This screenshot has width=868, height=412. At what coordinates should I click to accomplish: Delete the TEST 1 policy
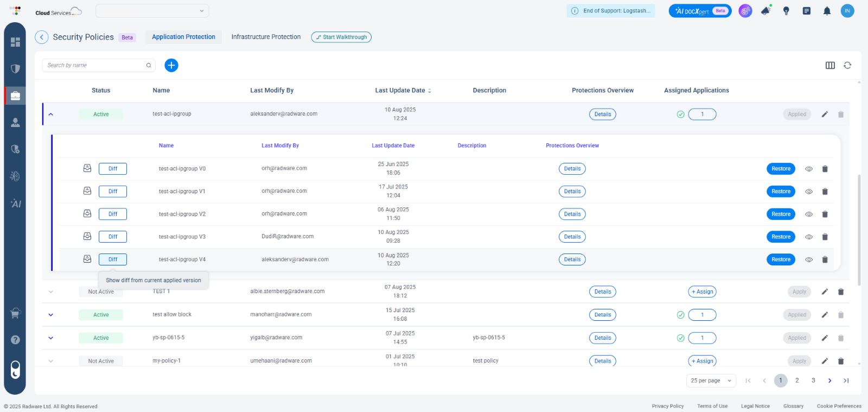841,292
